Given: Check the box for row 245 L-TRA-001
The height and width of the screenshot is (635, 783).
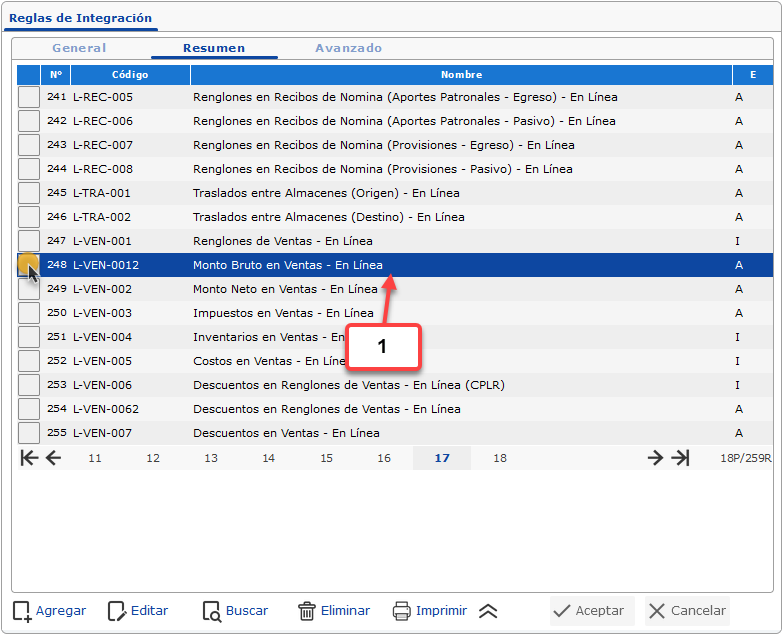Looking at the screenshot, I should (x=29, y=193).
